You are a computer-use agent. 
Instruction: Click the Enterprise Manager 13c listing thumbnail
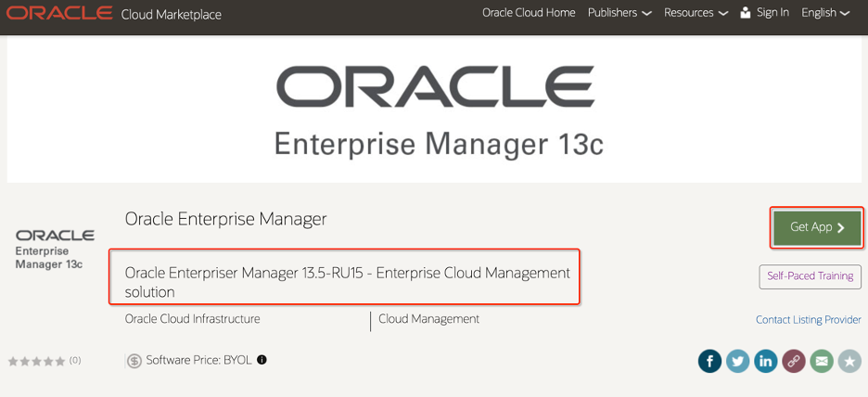tap(55, 250)
